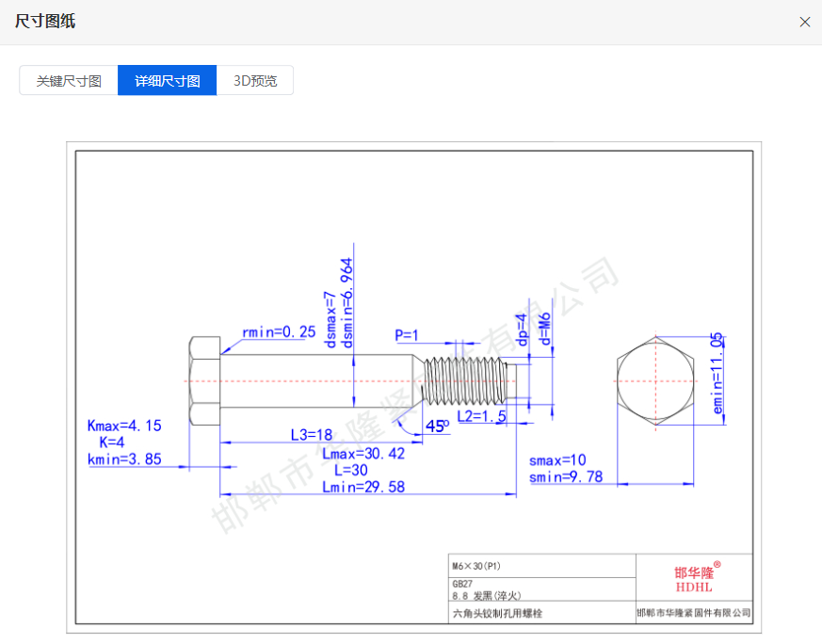Select the 详细尺寸图 tab

[167, 81]
